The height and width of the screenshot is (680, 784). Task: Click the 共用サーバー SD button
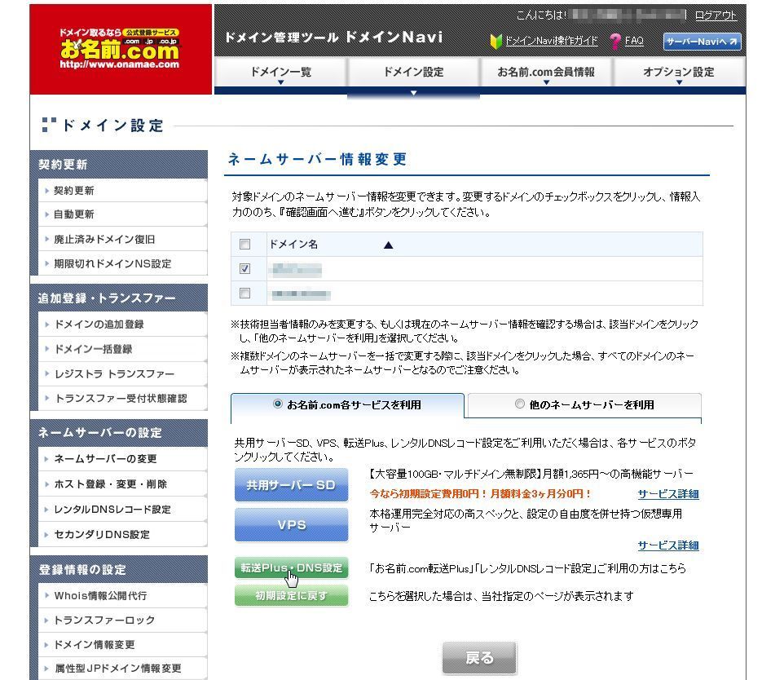(291, 485)
